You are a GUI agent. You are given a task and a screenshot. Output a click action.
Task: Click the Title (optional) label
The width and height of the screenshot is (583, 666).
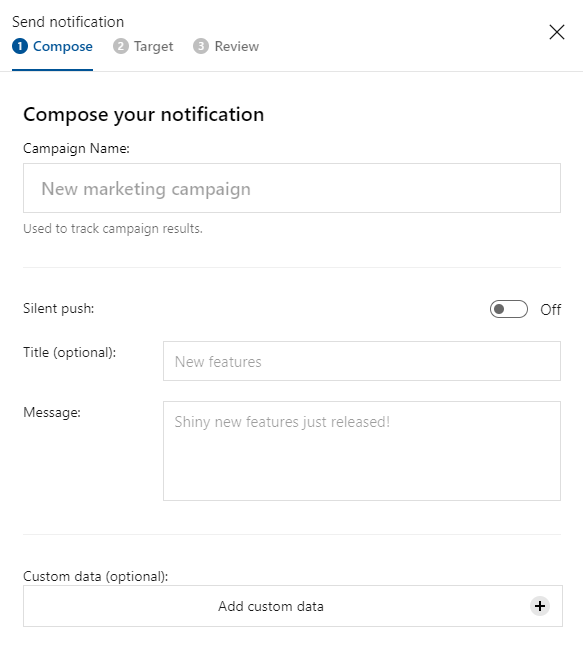click(x=70, y=353)
